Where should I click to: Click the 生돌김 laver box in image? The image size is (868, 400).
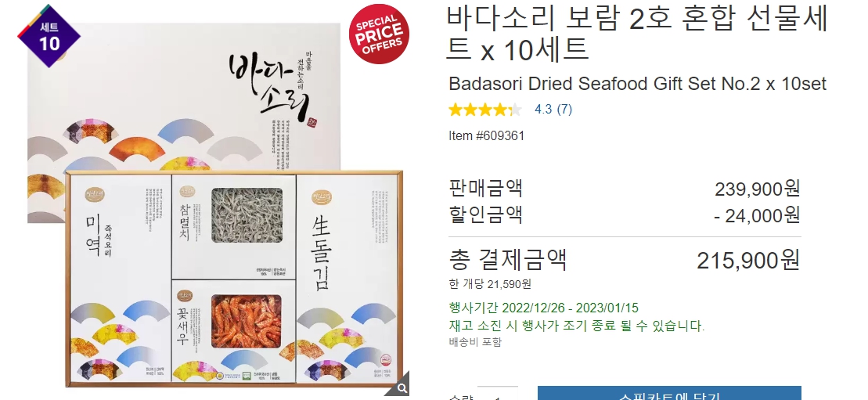[347, 279]
